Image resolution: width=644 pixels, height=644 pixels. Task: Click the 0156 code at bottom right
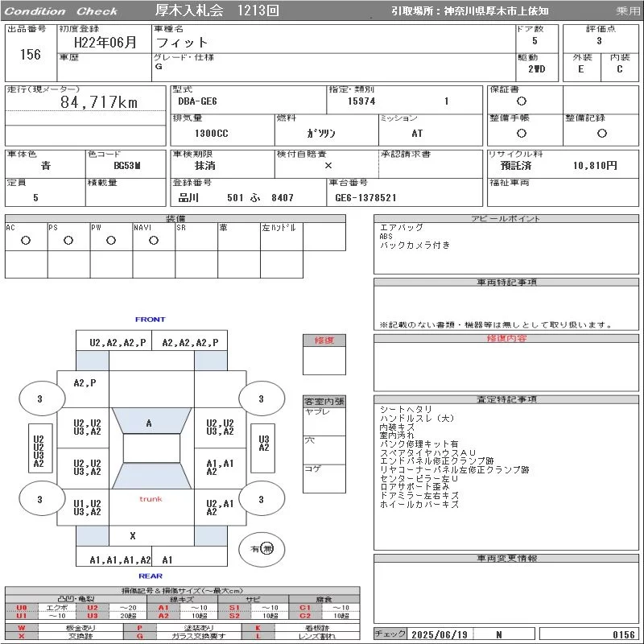tap(624, 634)
